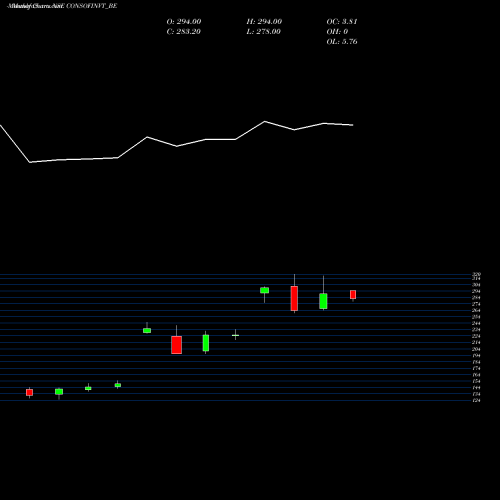The width and height of the screenshot is (500, 500).
Task: Click the lowest trough of the white line
Action: click(30, 162)
